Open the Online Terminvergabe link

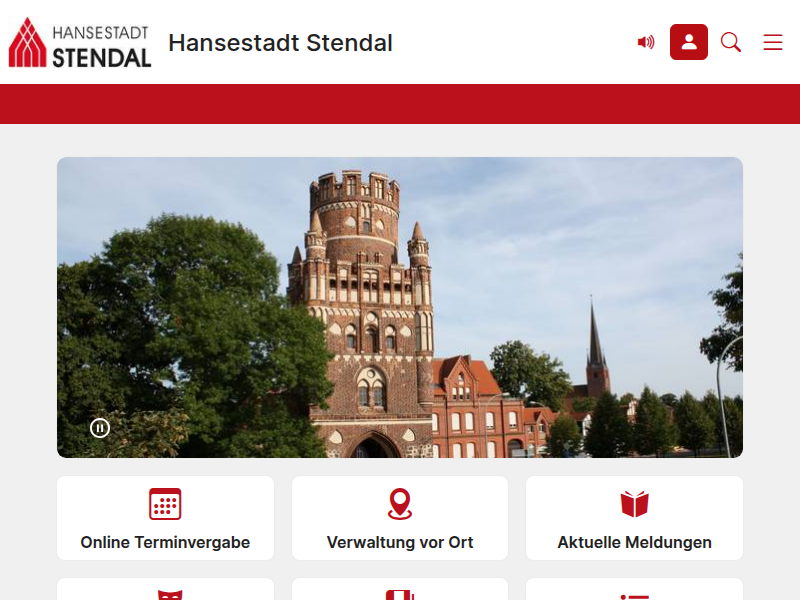[165, 542]
